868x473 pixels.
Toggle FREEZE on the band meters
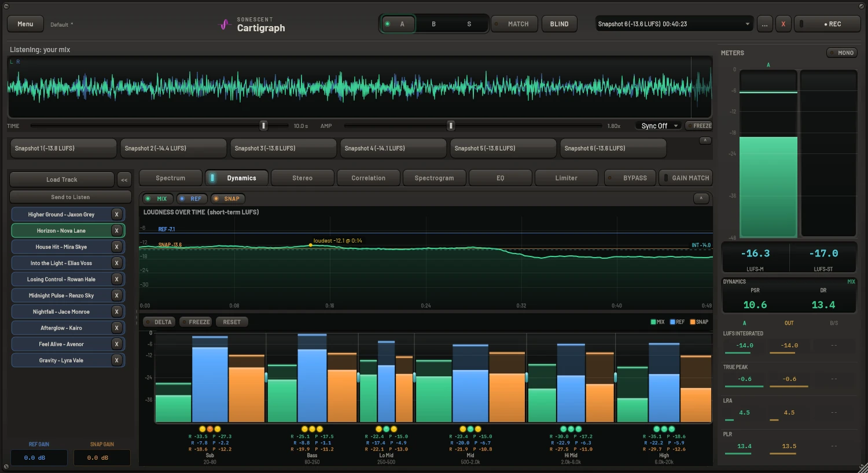[x=196, y=322]
